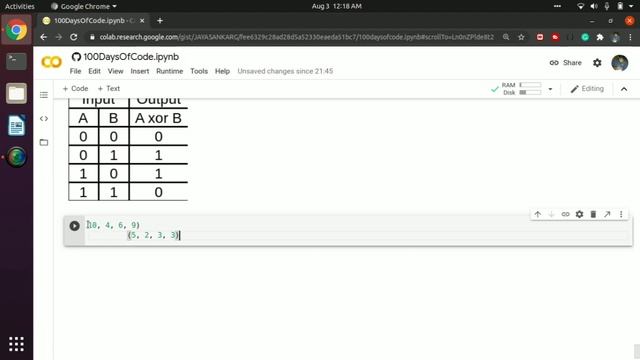640x360 pixels.
Task: Open system status menu arrow
Action: pyautogui.click(x=631, y=6)
